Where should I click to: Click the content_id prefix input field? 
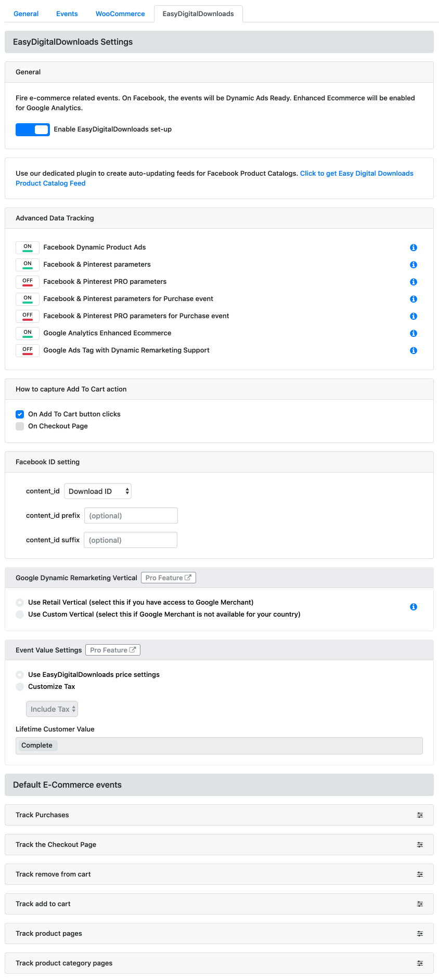click(131, 516)
